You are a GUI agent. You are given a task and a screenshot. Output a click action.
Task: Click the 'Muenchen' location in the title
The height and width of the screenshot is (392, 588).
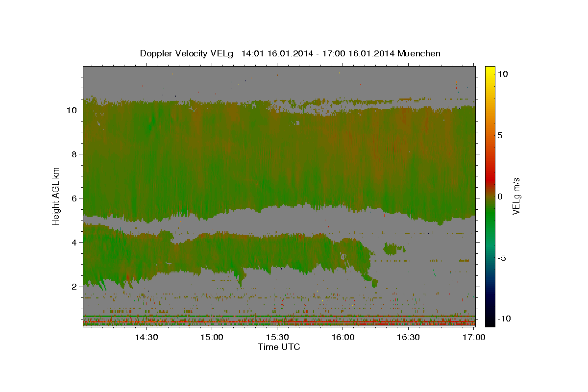click(419, 53)
